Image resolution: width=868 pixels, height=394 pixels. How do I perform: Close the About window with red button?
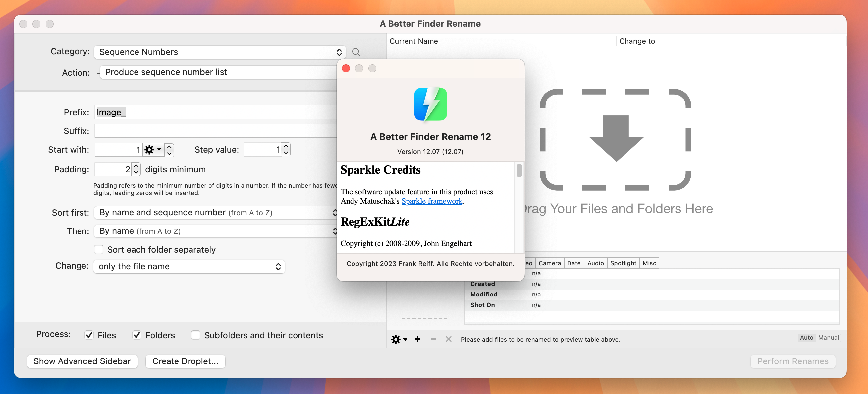coord(346,68)
